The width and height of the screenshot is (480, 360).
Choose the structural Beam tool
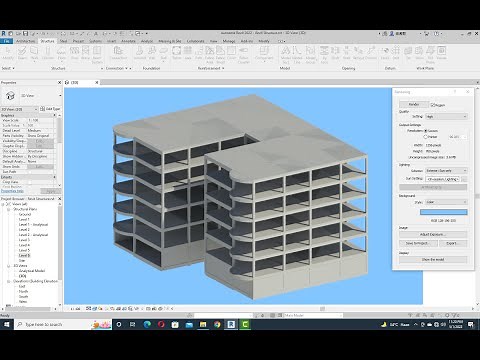(x=22, y=53)
